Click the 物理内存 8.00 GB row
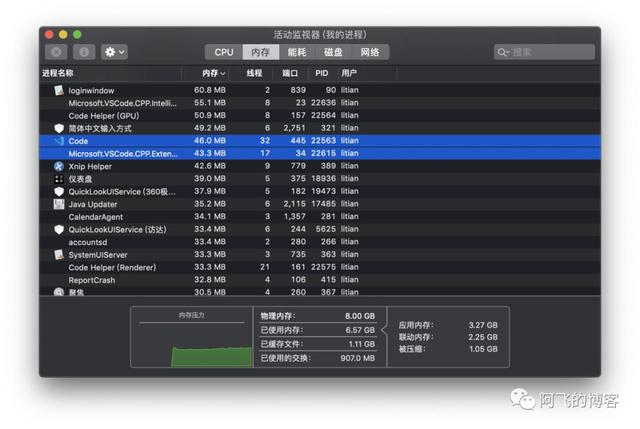This screenshot has width=640, height=429. tap(318, 316)
